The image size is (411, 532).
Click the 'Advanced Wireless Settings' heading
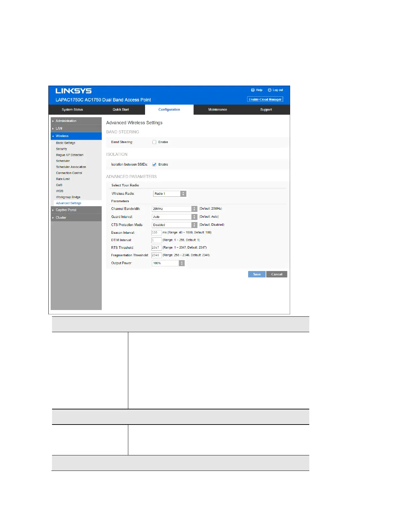pyautogui.click(x=134, y=123)
